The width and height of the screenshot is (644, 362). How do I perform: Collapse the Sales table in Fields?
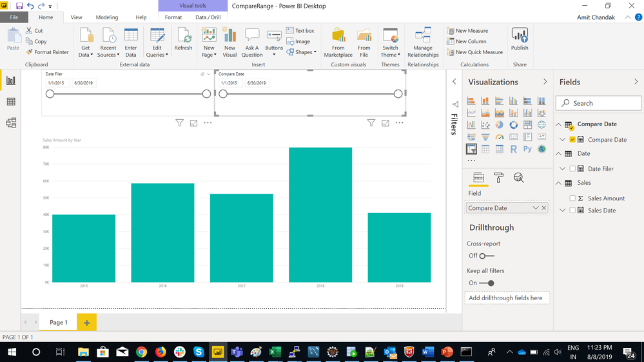(558, 183)
